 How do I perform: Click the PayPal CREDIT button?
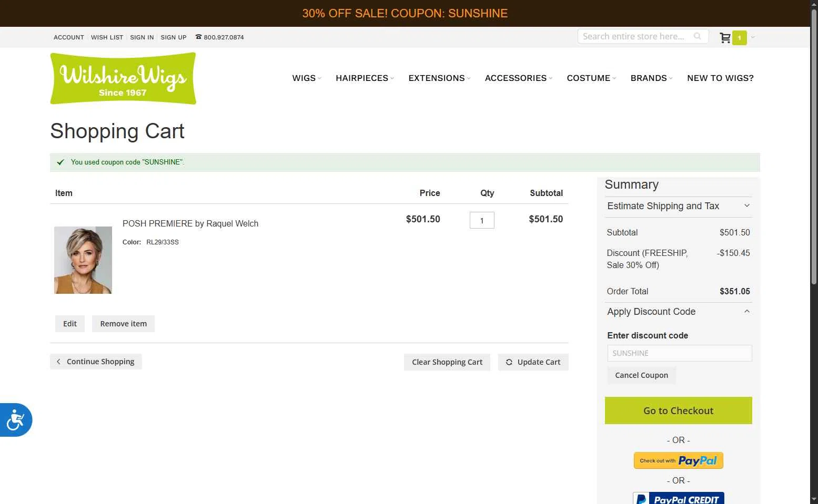point(679,498)
